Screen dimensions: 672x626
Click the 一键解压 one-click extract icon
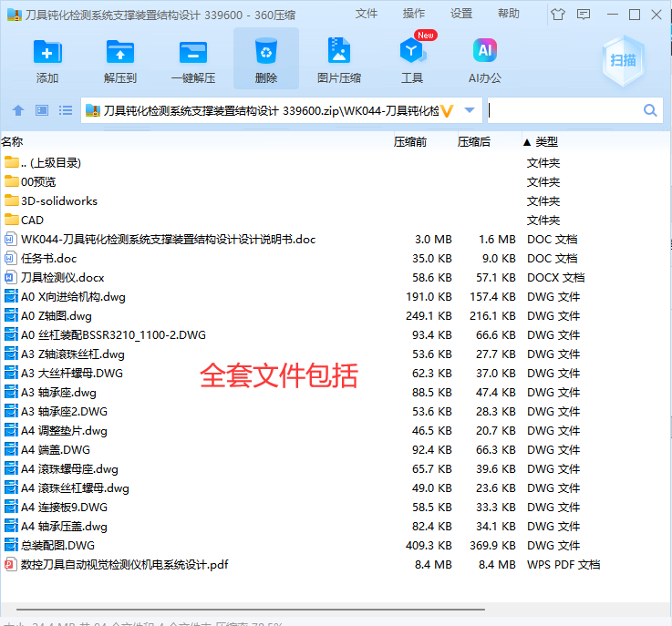pyautogui.click(x=193, y=52)
